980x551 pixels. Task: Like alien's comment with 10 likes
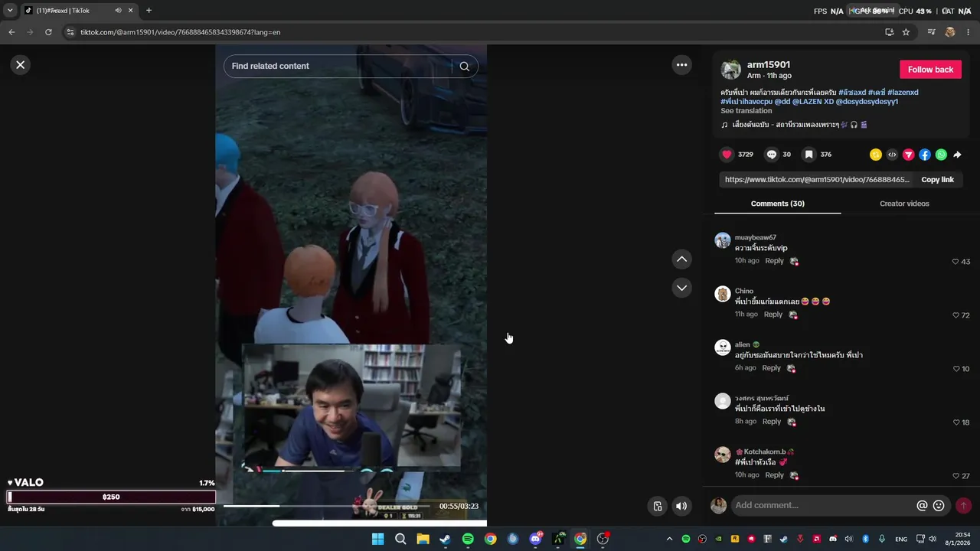point(955,369)
